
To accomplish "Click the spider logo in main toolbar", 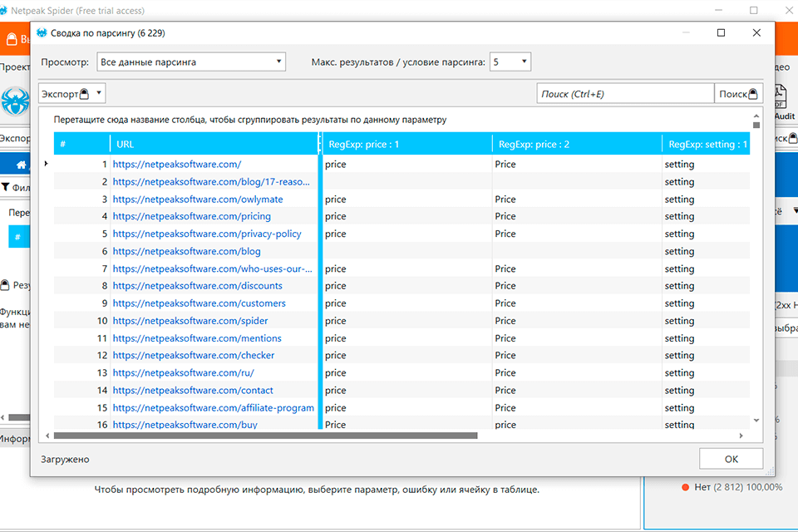I will (x=15, y=103).
